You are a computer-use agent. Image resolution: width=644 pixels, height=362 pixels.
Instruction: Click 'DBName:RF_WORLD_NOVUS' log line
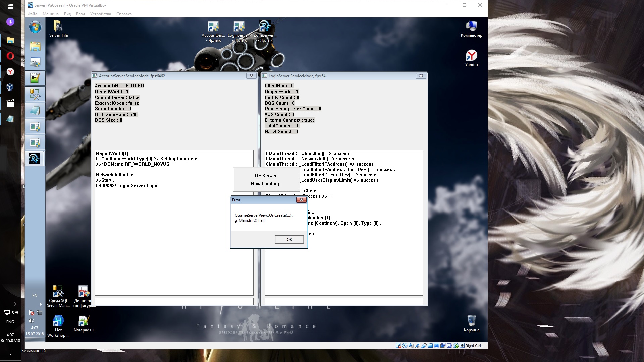point(132,164)
